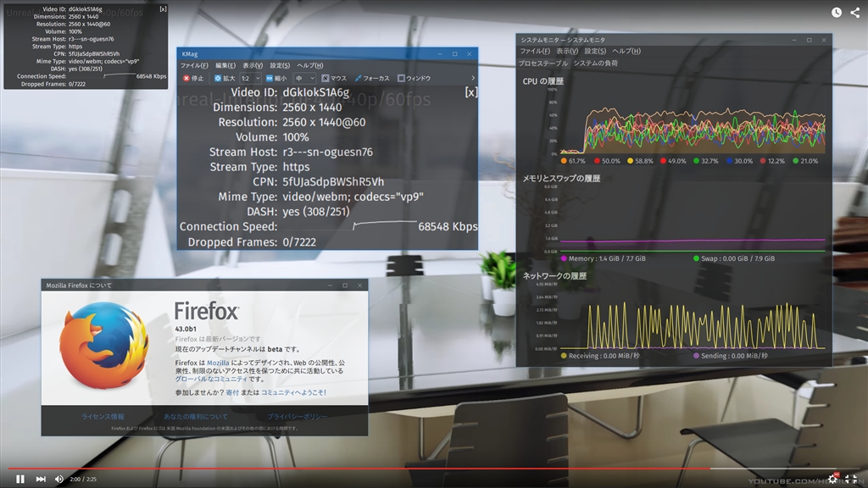868x488 pixels.
Task: Open the Mozilla link in Firefox about dialog
Action: point(218,363)
